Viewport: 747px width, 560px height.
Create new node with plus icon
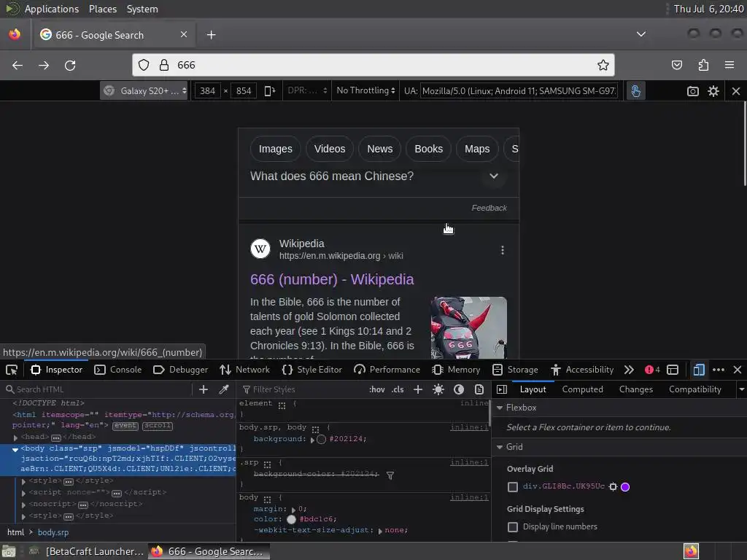point(204,389)
